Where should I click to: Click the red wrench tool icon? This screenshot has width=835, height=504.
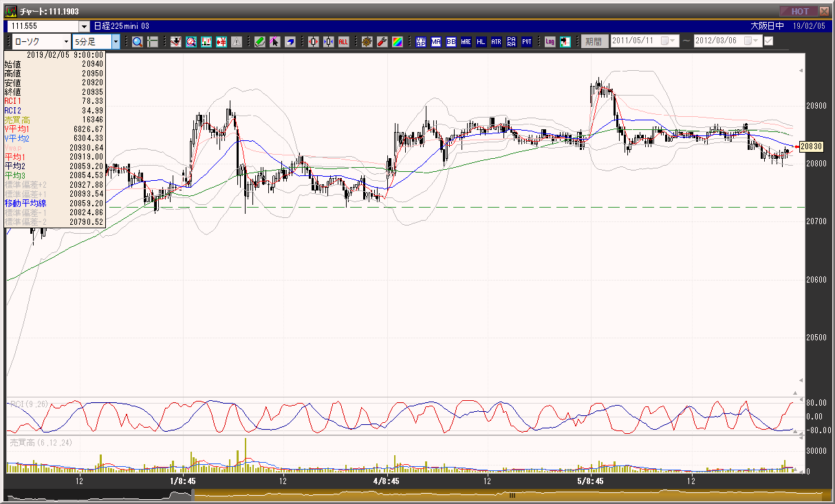click(382, 42)
